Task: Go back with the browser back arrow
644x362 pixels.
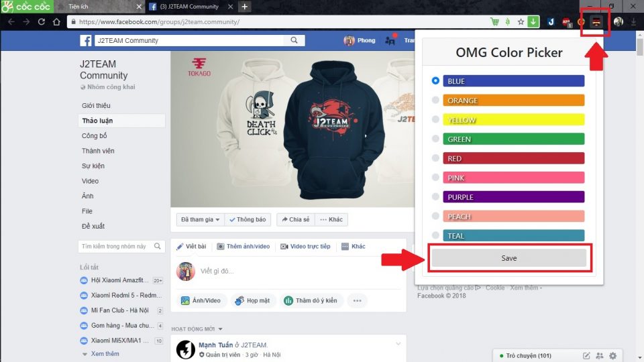Action: 11,21
